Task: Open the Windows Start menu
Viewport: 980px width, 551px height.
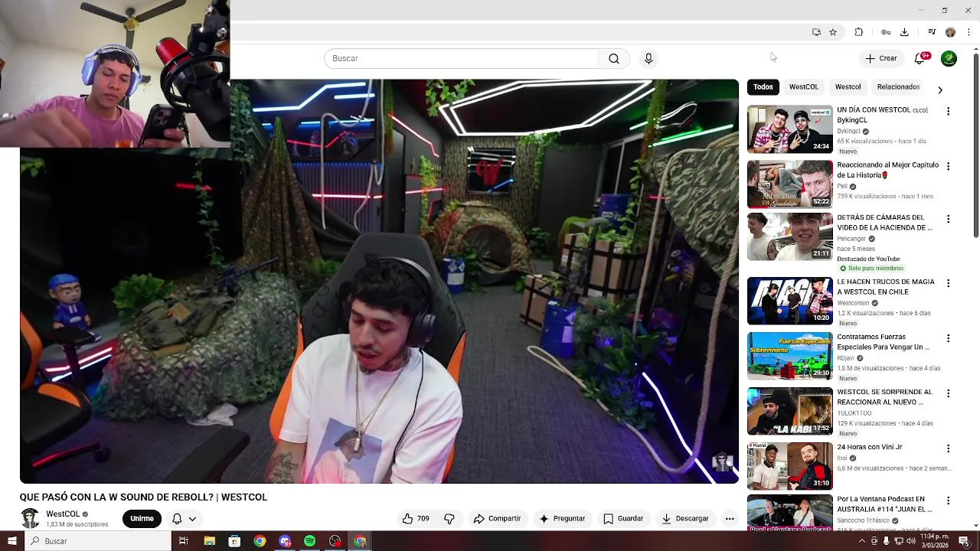Action: [x=11, y=541]
